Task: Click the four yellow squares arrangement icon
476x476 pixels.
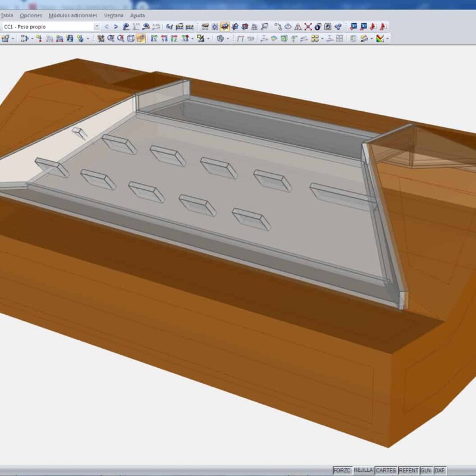Action: click(315, 39)
